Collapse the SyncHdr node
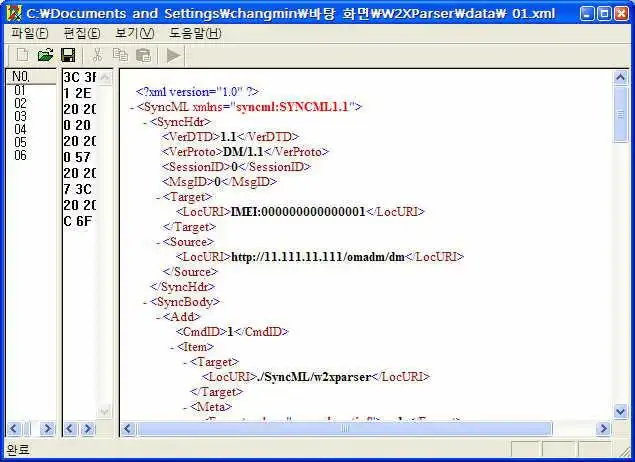Image resolution: width=635 pixels, height=462 pixels. [145, 122]
